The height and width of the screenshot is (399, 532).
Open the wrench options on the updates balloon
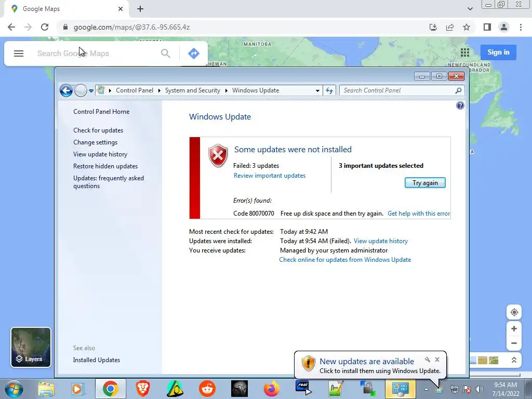(428, 360)
